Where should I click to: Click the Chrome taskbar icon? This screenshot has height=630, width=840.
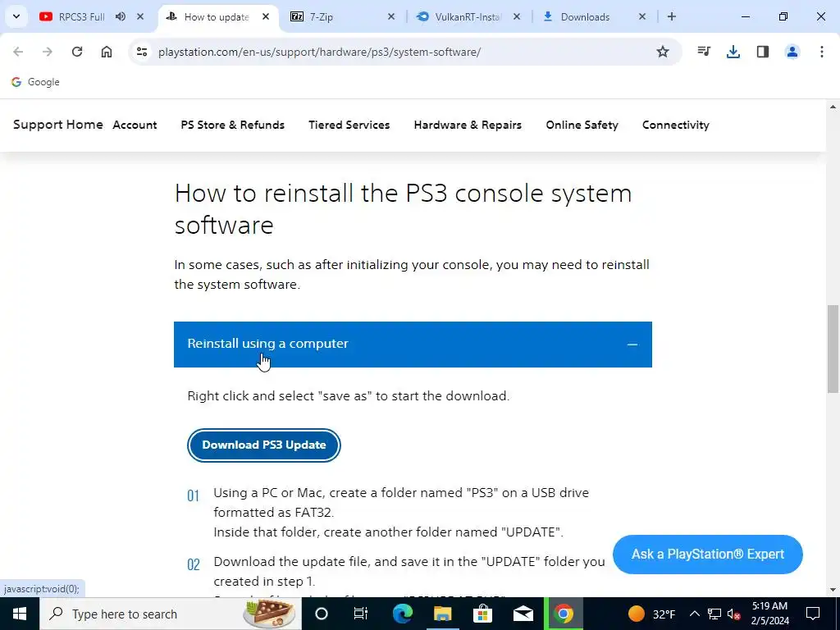pos(563,614)
